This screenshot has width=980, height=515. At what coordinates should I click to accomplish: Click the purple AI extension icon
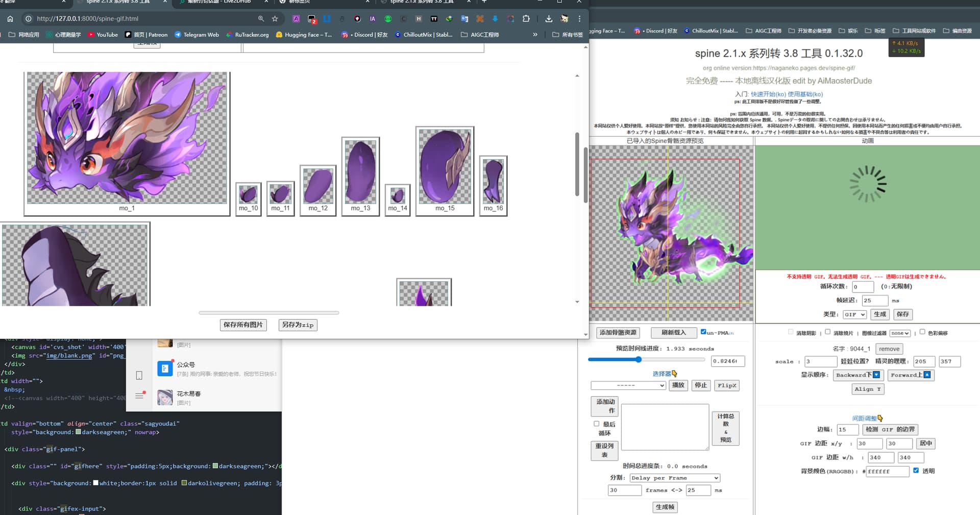(296, 19)
